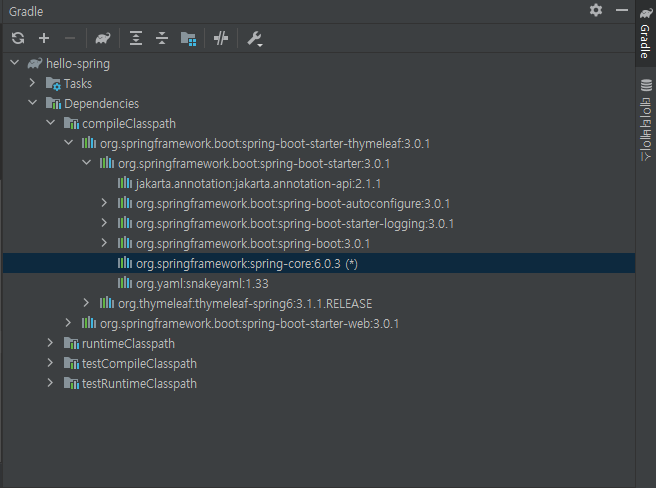Expand the Tasks folder
Screen dimensions: 656x488
[32, 83]
